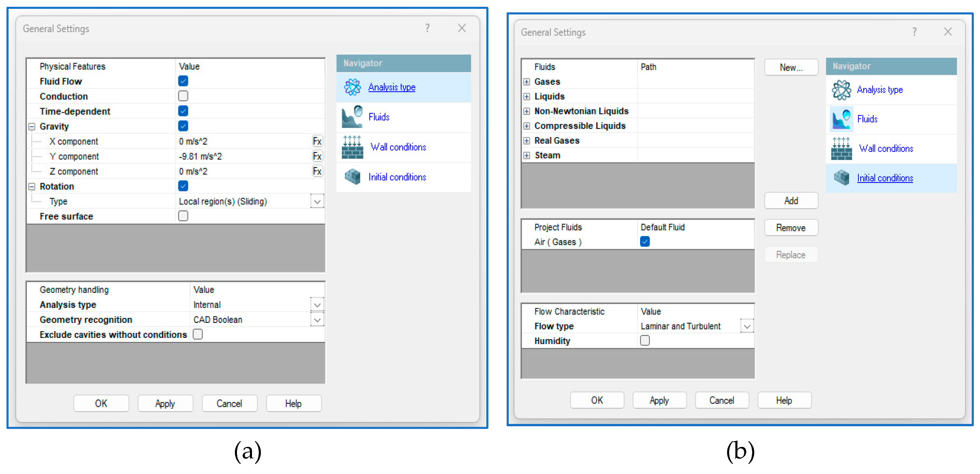Click the Fluids icon in right dialog Navigator
This screenshot has width=980, height=474.
point(841,119)
